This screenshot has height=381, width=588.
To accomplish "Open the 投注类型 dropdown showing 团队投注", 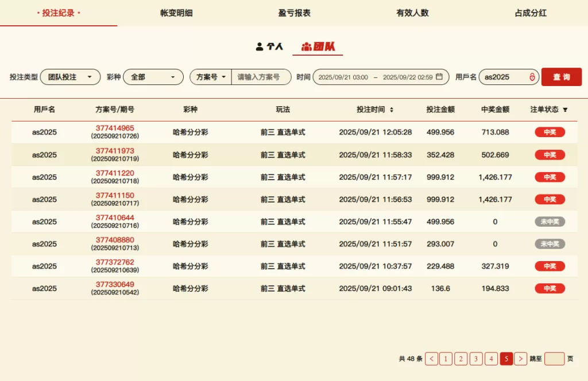I will (70, 77).
